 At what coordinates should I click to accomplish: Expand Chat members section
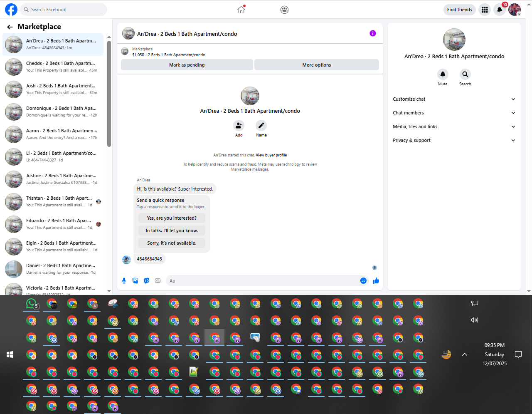tap(454, 113)
